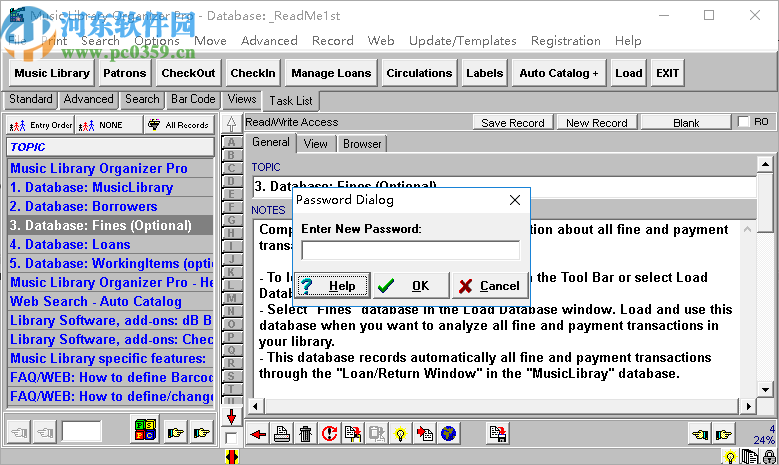Viewport: 779px width, 465px height.
Task: Click the stacked documents icon in status bar
Action: 750,457
